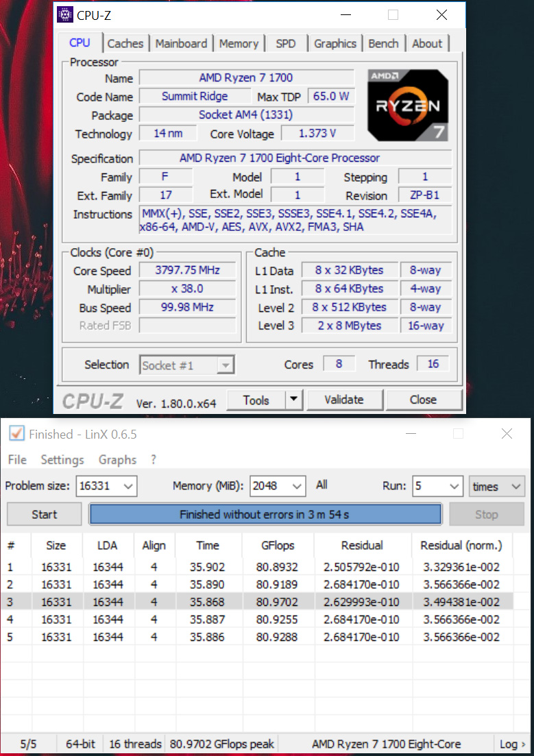The width and height of the screenshot is (534, 756).
Task: Click the Core Voltage value 1.373 V
Action: coord(317,133)
